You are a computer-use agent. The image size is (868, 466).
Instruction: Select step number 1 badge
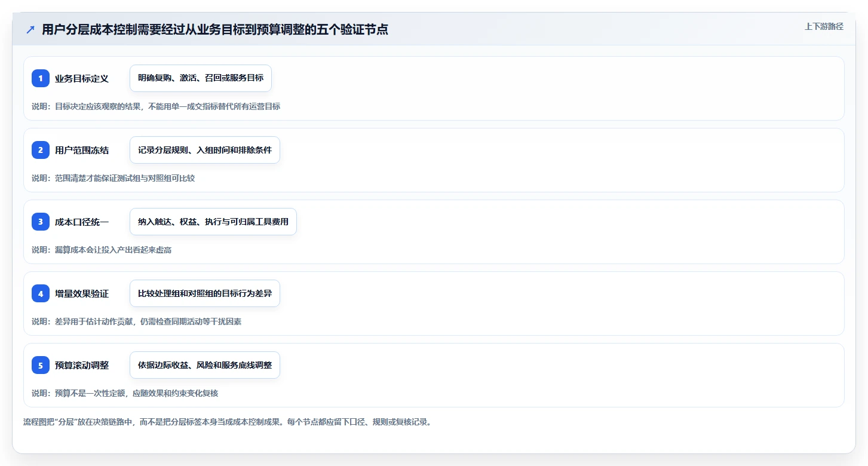41,78
